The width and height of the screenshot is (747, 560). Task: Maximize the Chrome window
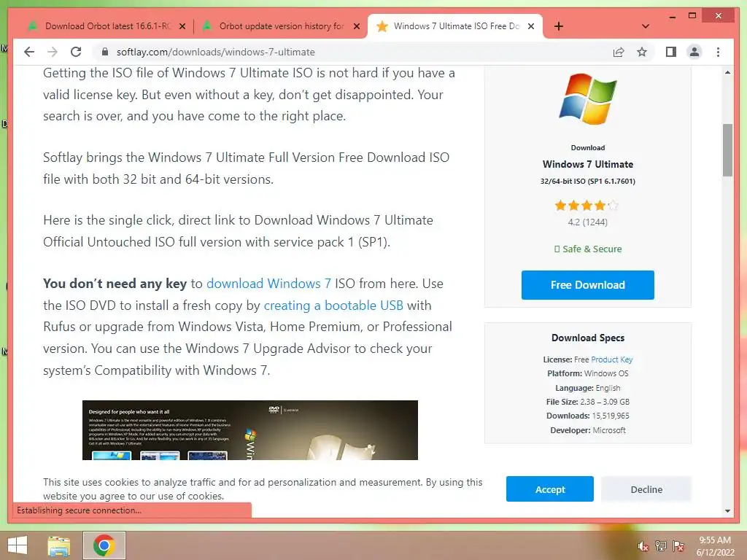pos(693,16)
